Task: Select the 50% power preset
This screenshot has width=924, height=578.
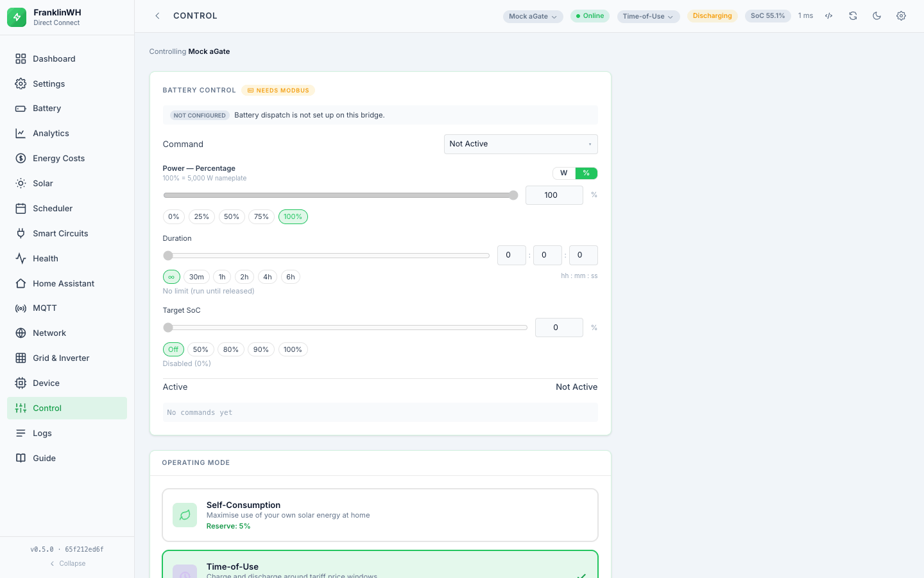Action: point(232,217)
